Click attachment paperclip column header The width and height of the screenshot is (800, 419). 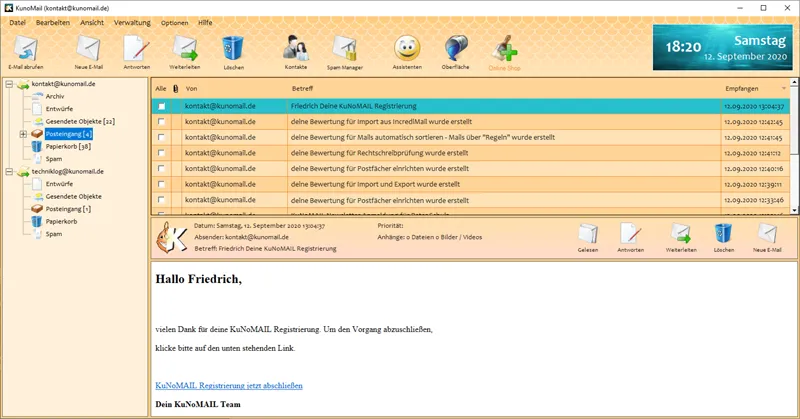coord(176,89)
